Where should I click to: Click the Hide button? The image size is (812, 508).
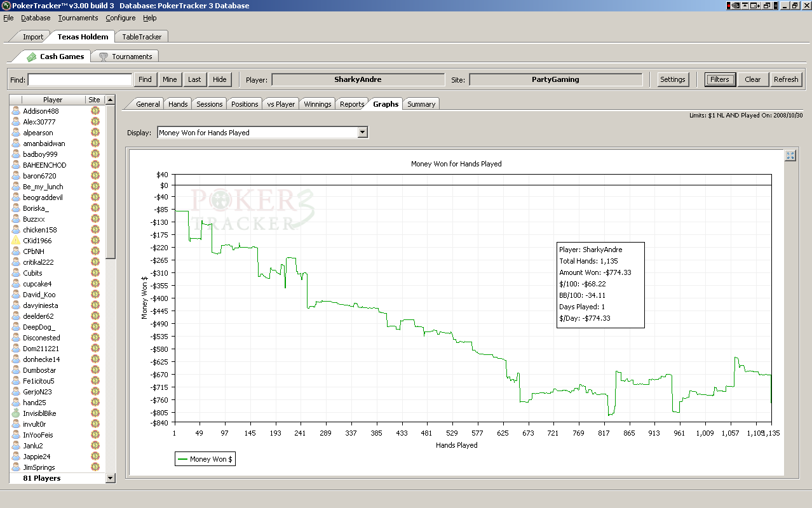220,79
